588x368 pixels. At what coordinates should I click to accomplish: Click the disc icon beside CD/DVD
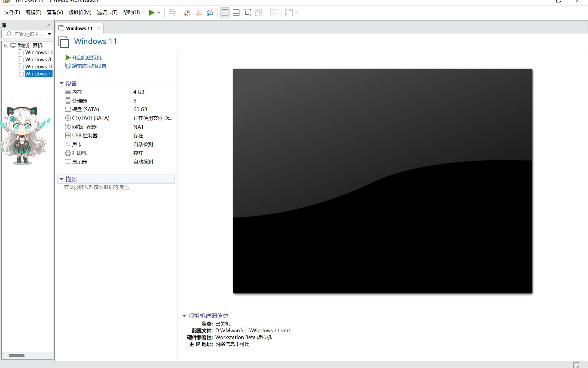tap(68, 118)
